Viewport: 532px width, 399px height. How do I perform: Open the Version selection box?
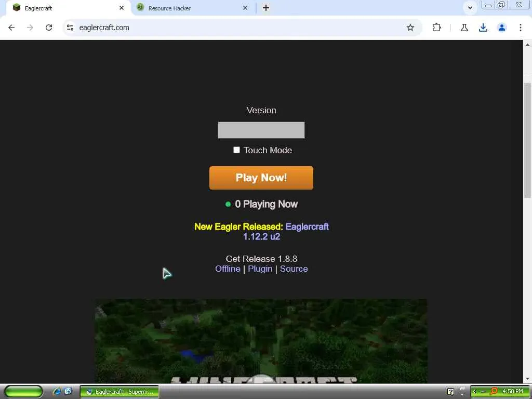(x=261, y=130)
